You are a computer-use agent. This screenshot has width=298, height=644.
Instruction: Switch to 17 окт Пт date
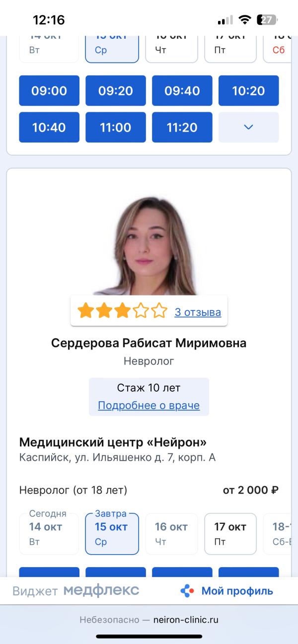(230, 533)
